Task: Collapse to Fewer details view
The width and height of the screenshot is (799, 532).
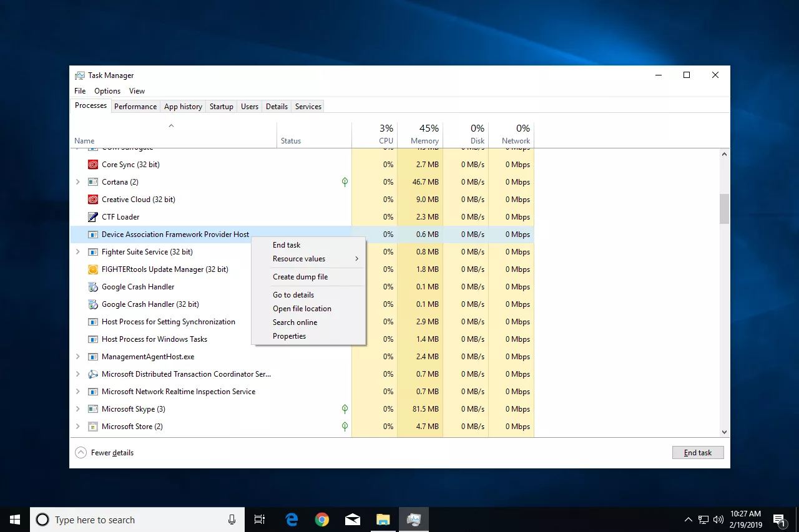Action: pyautogui.click(x=104, y=453)
